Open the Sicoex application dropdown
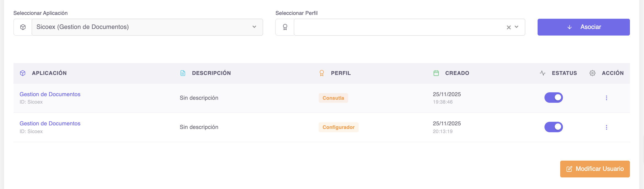Image resolution: width=644 pixels, height=189 pixels. (x=147, y=27)
